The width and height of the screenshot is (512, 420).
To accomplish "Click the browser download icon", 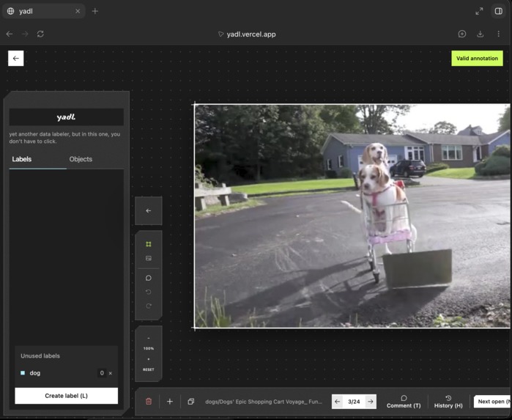I will pyautogui.click(x=481, y=34).
